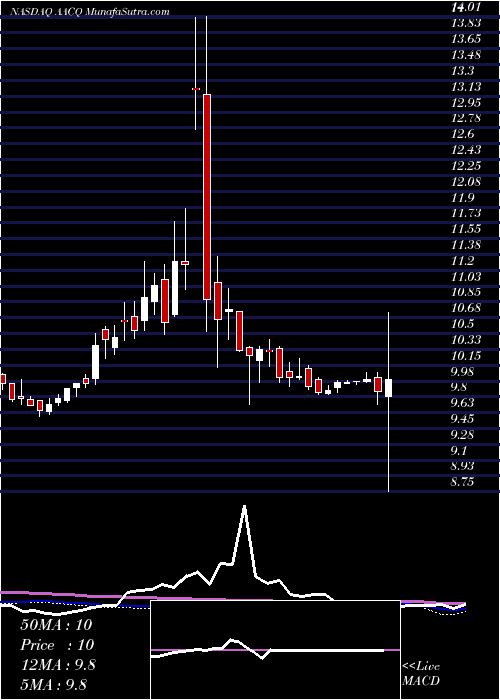Click the 5MA : 9.8 indicator text

[x=54, y=684]
